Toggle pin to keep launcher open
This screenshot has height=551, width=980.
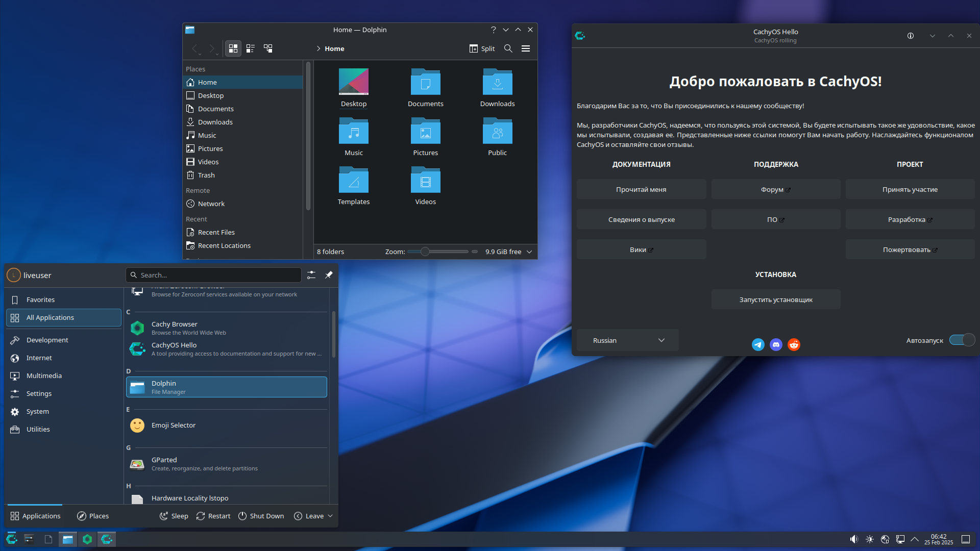pos(329,275)
